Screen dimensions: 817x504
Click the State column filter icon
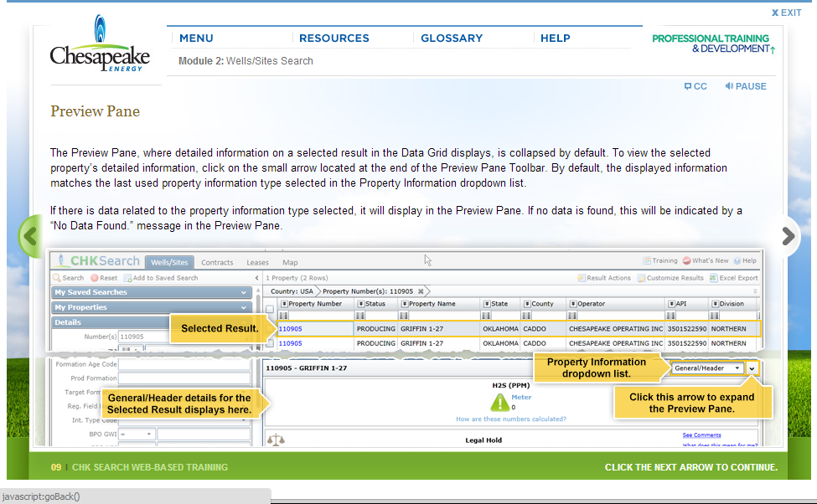(487, 316)
